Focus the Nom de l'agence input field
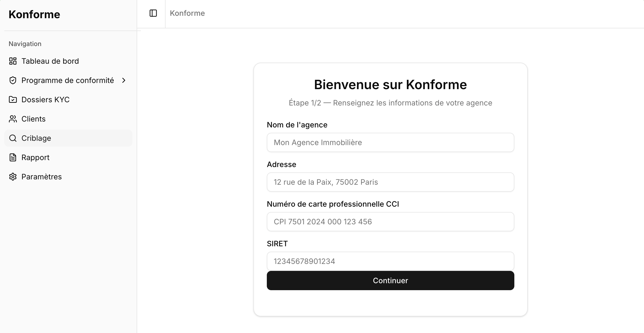The width and height of the screenshot is (644, 333). [390, 142]
